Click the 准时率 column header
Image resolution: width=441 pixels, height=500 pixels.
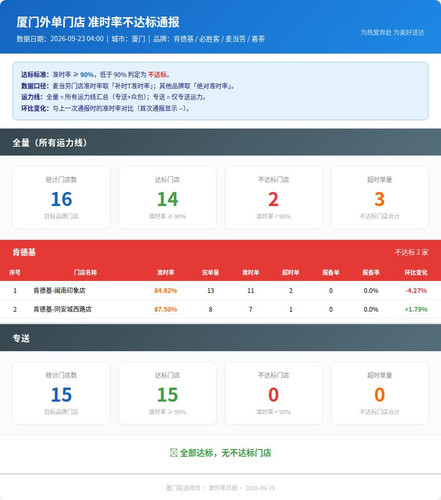pyautogui.click(x=165, y=272)
